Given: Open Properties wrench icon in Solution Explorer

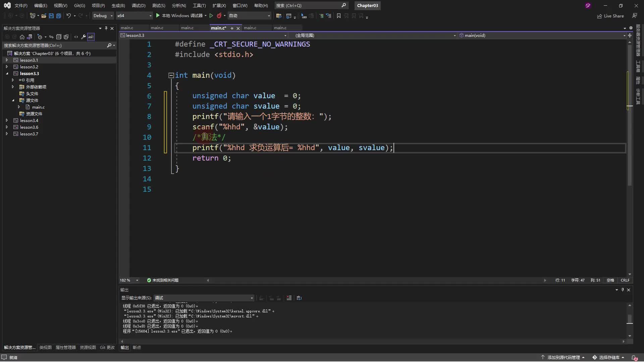Looking at the screenshot, I should tap(84, 37).
